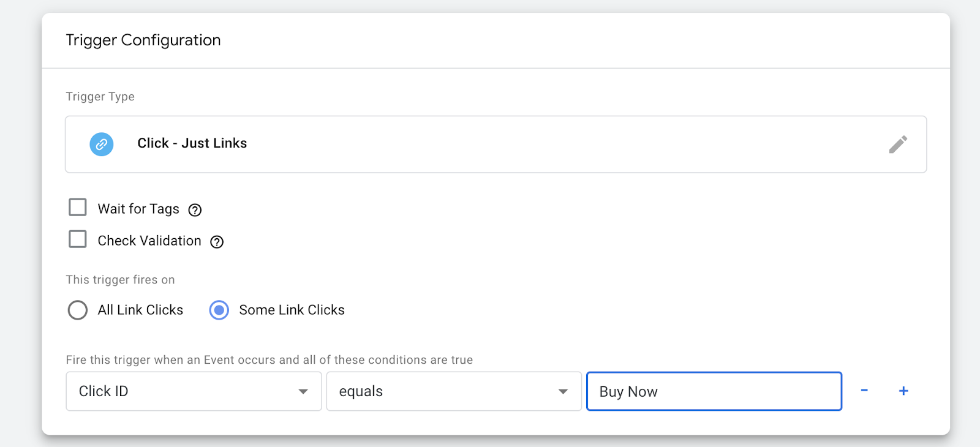This screenshot has height=447, width=980.
Task: Click the Wait for Tags label
Action: tap(138, 209)
